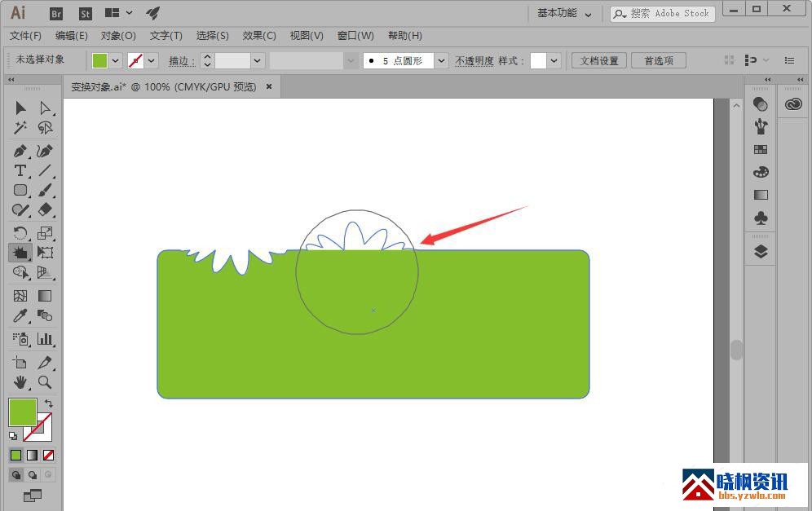Open the 不透明度 opacity link

tap(474, 61)
